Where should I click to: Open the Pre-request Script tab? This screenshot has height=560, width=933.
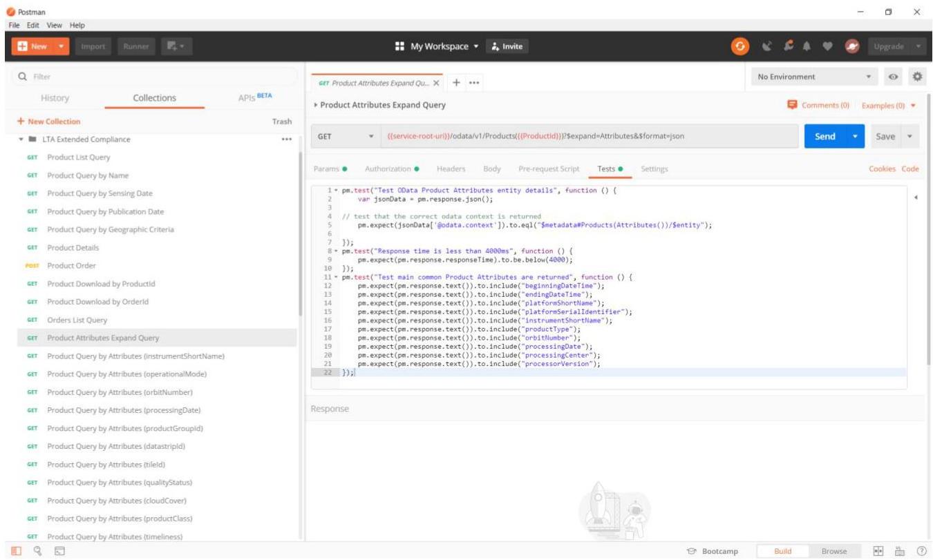[x=549, y=168]
